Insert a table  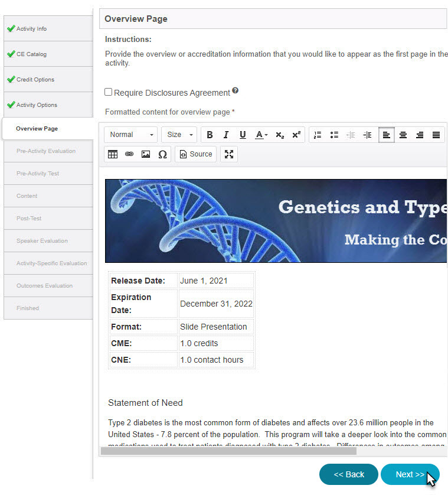pos(113,154)
